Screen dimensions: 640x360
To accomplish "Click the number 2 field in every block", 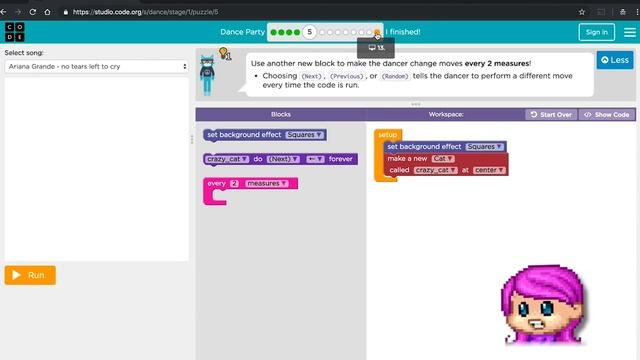I will (x=234, y=184).
